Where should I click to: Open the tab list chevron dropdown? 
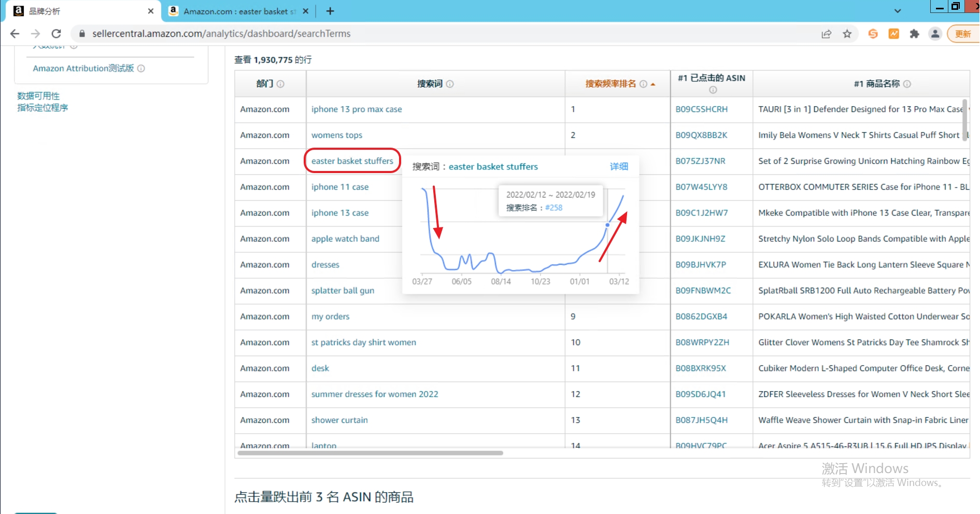point(898,11)
